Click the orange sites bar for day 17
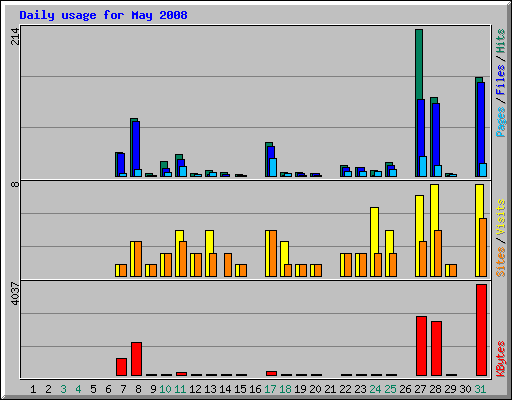The height and width of the screenshot is (400, 512). point(273,253)
